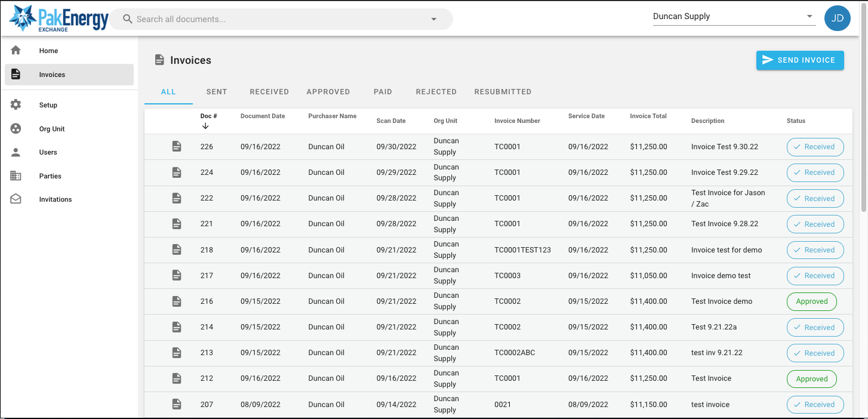Sort by the Invoice Number column header
The image size is (868, 419).
click(x=517, y=121)
